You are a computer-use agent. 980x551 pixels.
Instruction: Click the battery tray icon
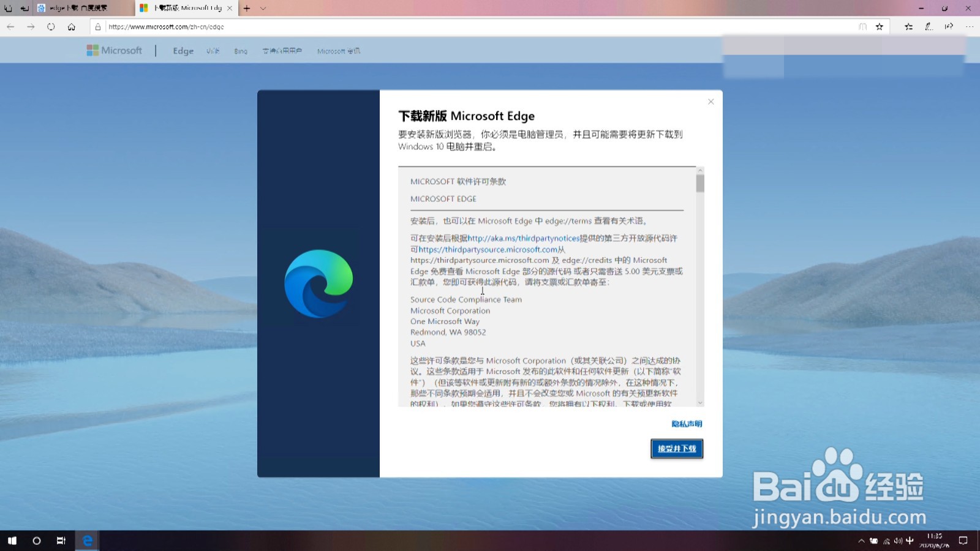click(x=874, y=541)
